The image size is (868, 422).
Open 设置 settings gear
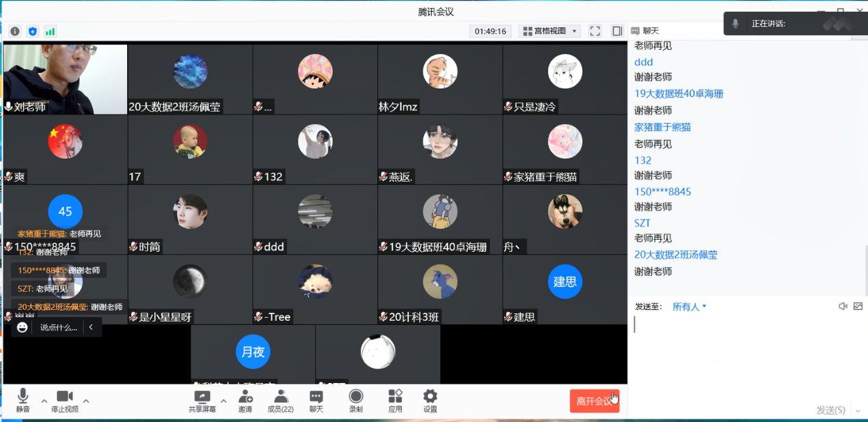click(430, 401)
